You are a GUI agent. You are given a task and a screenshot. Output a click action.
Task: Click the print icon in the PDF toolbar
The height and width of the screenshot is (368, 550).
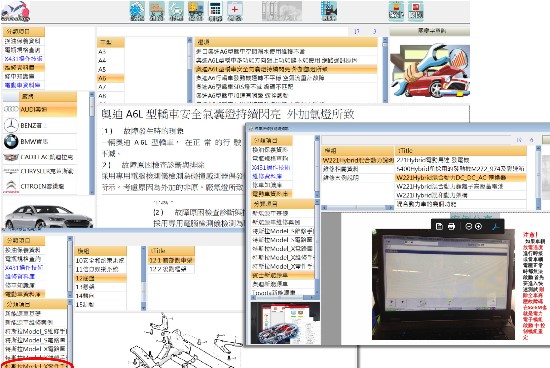tap(451, 227)
